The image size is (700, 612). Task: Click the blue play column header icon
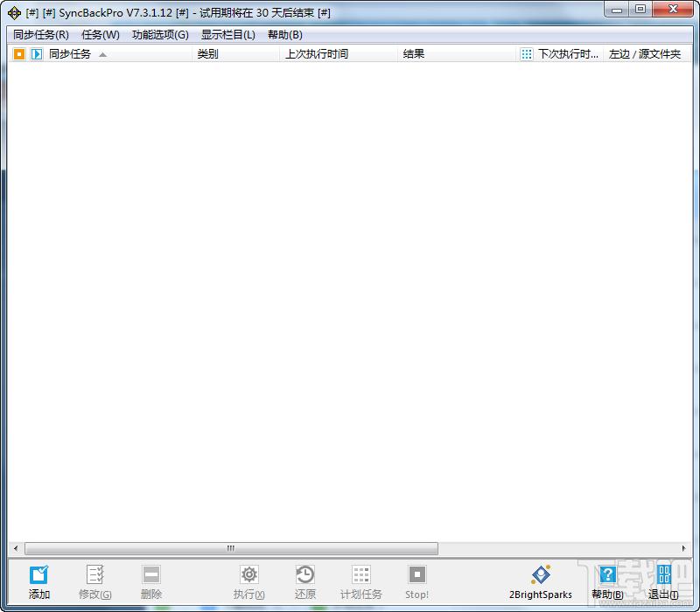click(x=37, y=54)
